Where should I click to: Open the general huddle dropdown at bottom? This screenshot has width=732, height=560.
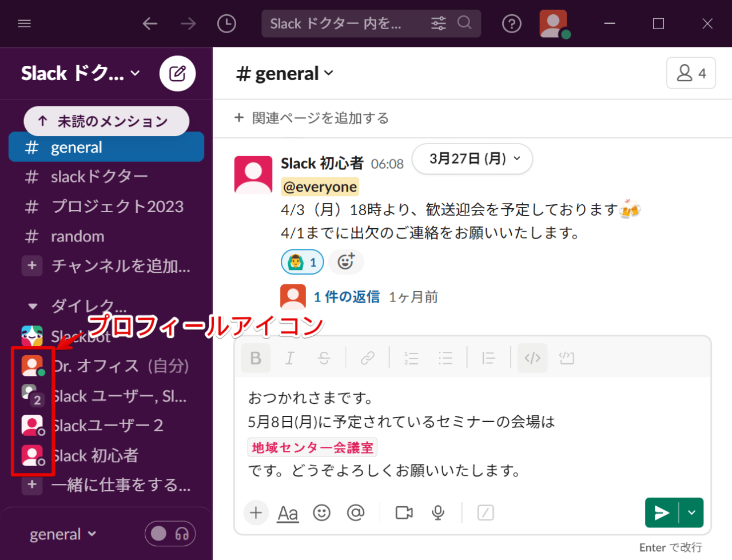click(63, 534)
